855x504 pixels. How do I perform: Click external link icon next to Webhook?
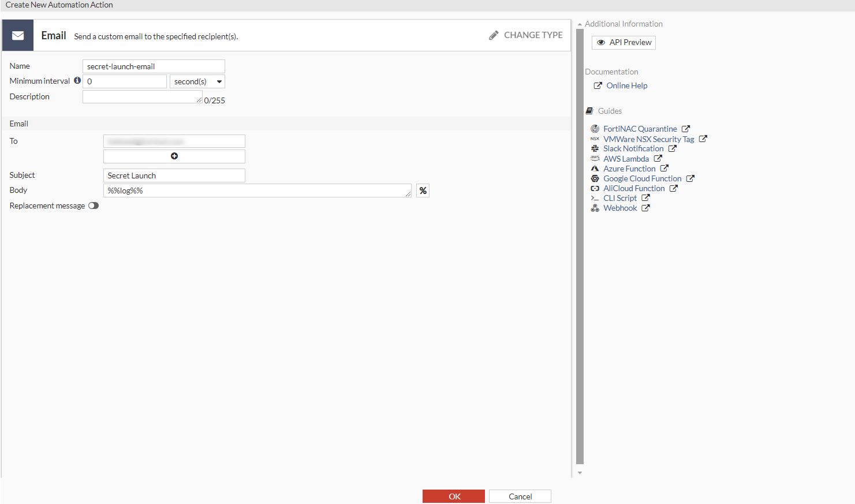[x=645, y=208]
